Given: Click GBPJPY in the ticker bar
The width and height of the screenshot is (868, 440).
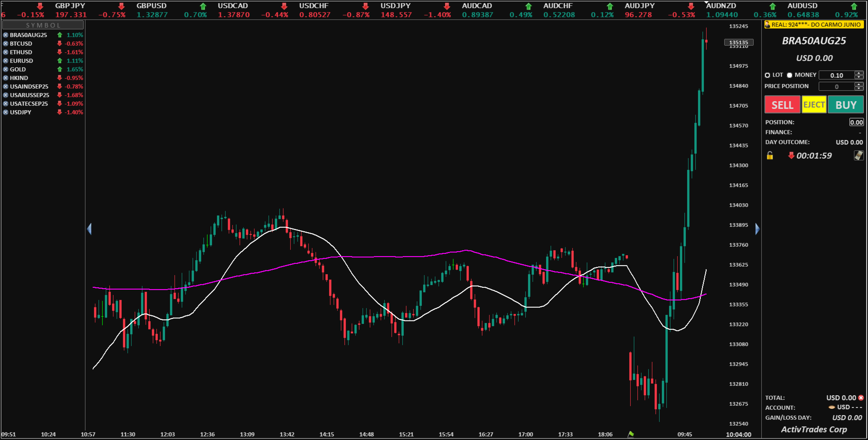Looking at the screenshot, I should pyautogui.click(x=70, y=6).
